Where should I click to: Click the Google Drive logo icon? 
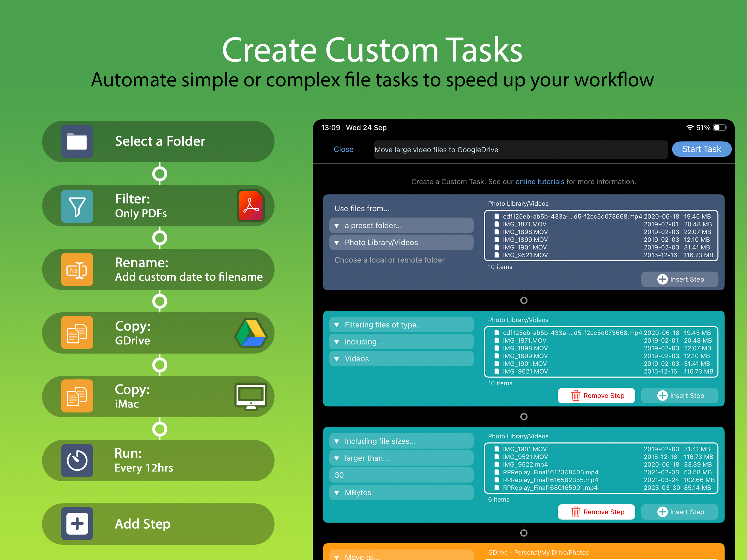(x=250, y=333)
